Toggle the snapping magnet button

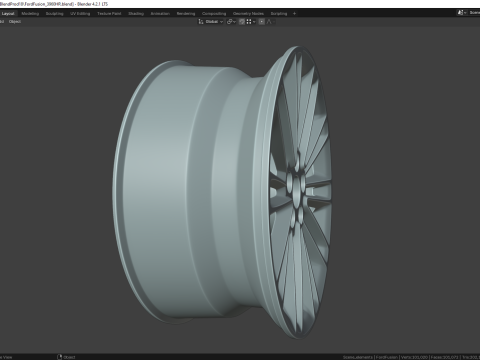pyautogui.click(x=242, y=22)
